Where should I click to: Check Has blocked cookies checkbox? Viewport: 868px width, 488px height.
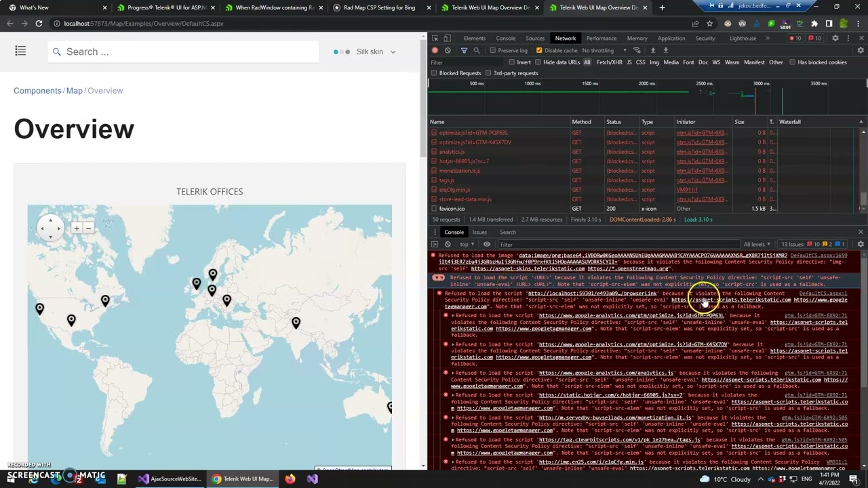792,62
